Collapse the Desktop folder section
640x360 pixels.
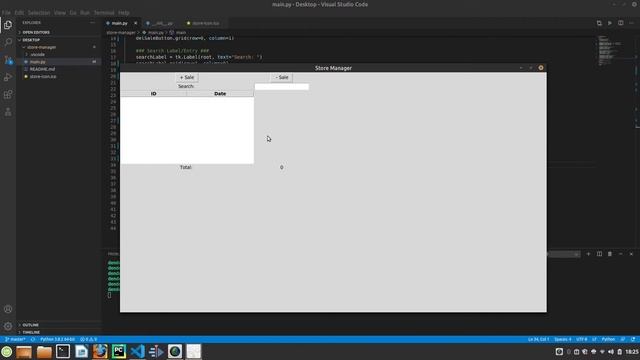point(31,40)
